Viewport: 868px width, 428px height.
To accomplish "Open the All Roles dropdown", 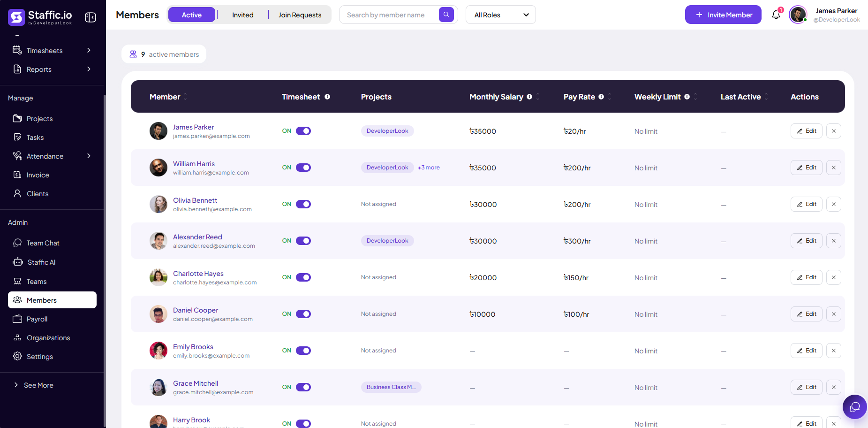I will pos(500,15).
